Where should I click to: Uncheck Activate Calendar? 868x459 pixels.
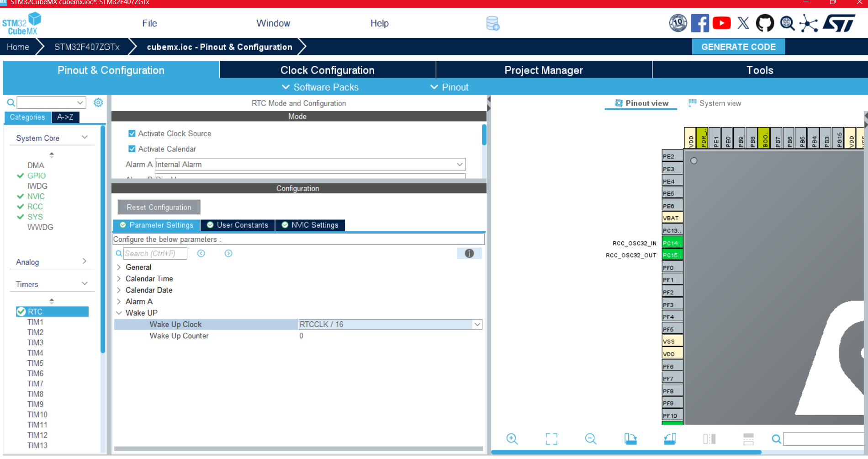(132, 149)
